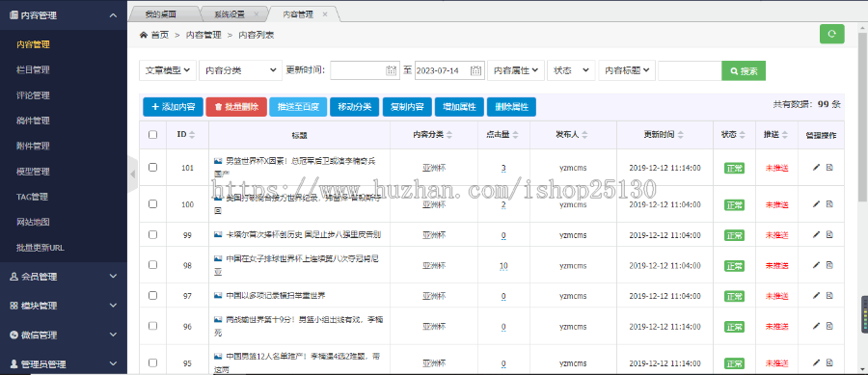
Task: Toggle the 正常 status badge of article 101
Action: (x=734, y=168)
